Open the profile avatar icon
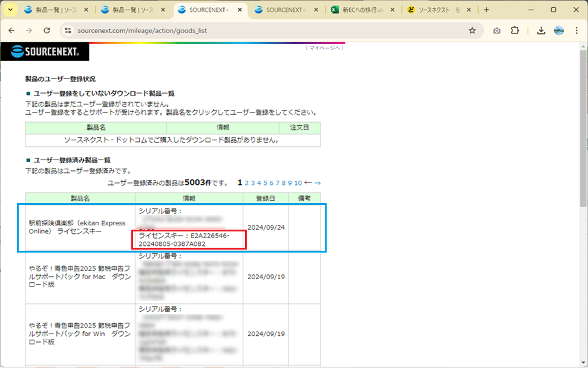Viewport: 588px width, 368px height. 559,30
